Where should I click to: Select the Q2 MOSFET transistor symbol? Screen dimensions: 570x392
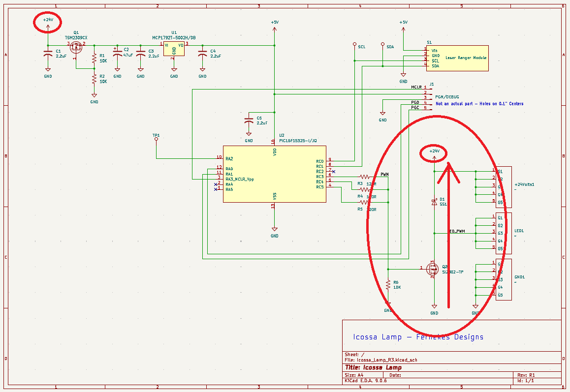(x=433, y=269)
